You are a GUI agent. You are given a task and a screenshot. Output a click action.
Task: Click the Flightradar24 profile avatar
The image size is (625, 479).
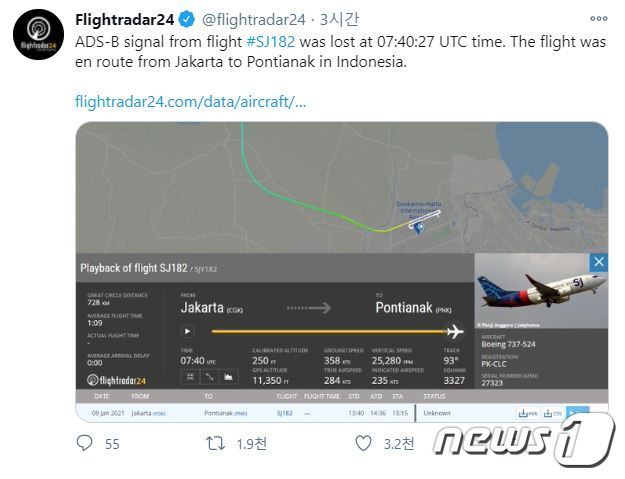[x=38, y=35]
